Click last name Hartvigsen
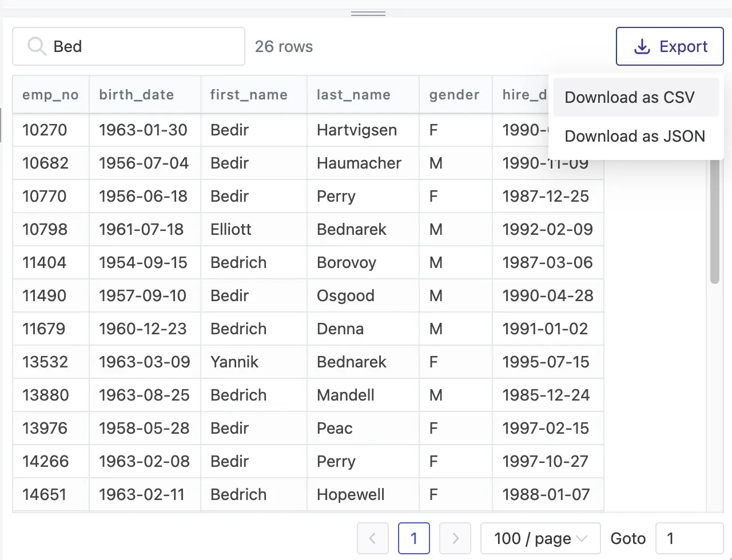The height and width of the screenshot is (560, 732). pos(357,130)
